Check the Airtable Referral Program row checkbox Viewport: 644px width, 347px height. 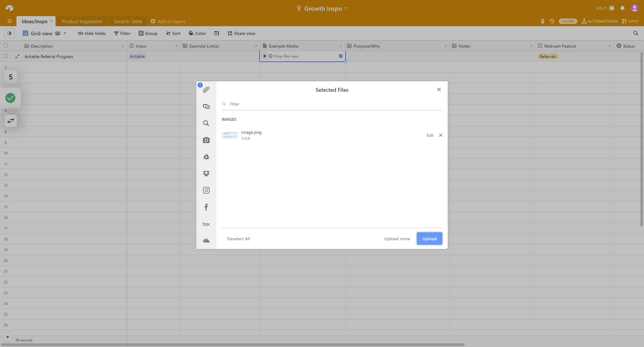[x=6, y=56]
